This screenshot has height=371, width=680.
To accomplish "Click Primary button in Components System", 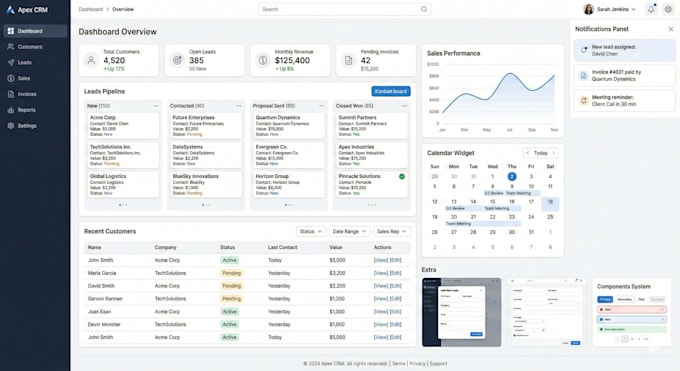I will coord(605,299).
